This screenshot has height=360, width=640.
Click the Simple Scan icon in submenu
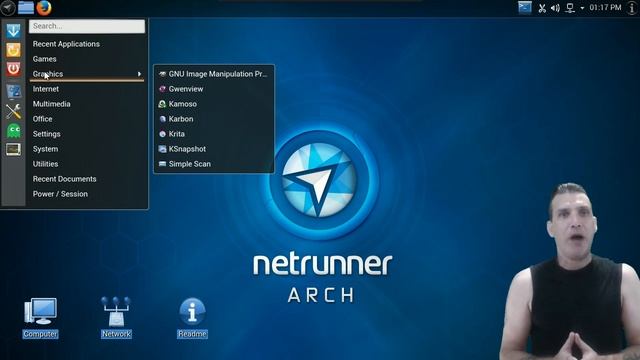click(x=162, y=164)
